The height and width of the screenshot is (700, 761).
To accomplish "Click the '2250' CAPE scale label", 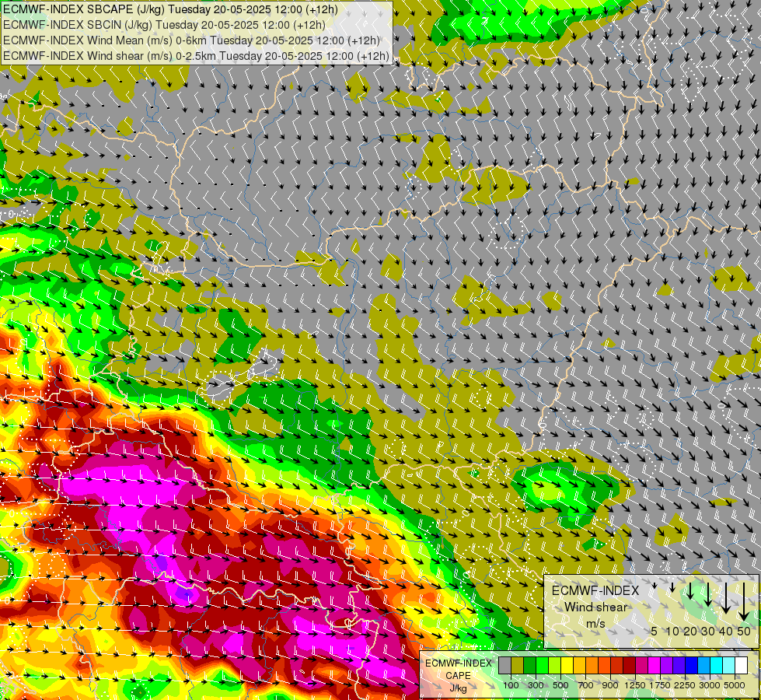I will 685,685.
